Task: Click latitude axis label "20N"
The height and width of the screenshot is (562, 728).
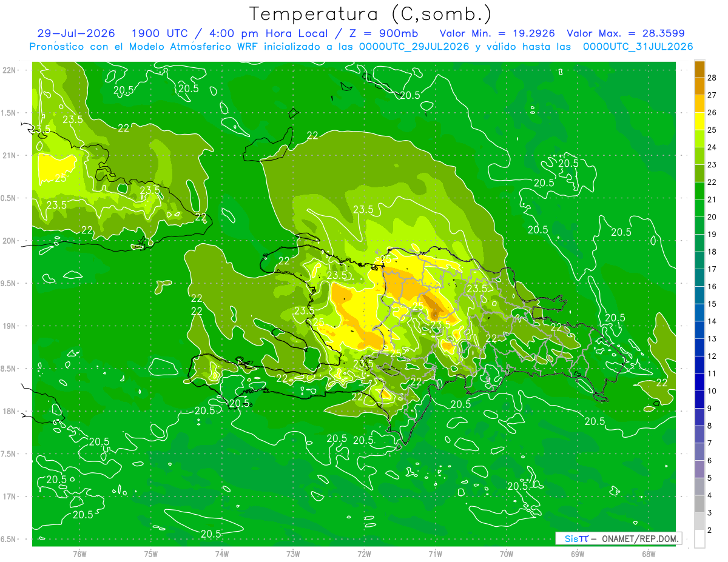Action: pos(10,241)
